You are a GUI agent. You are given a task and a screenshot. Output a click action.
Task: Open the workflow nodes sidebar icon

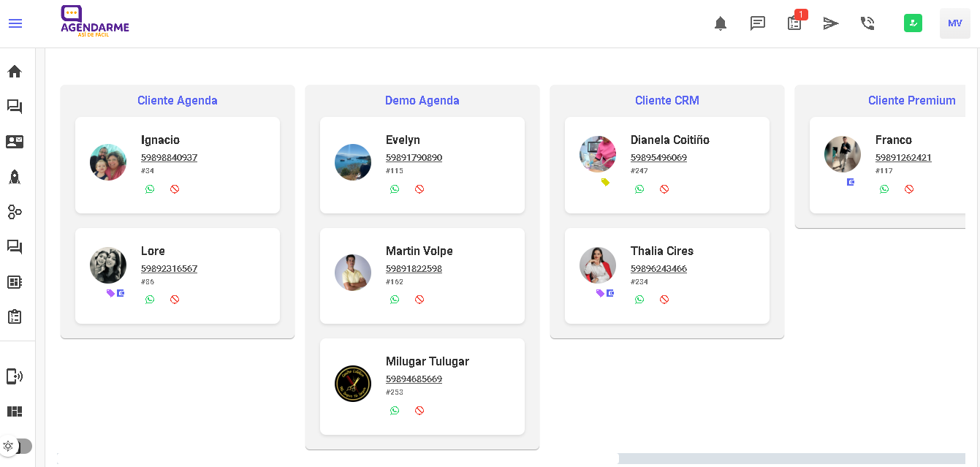tap(15, 212)
